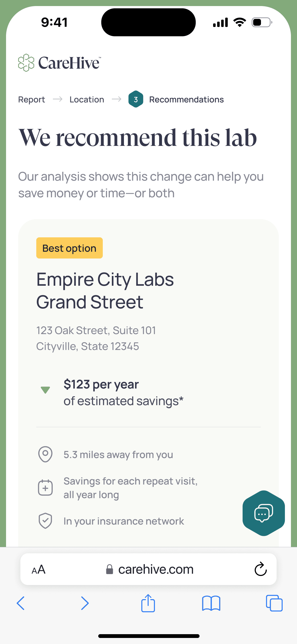Go back to the Report step
The height and width of the screenshot is (644, 297).
(31, 100)
